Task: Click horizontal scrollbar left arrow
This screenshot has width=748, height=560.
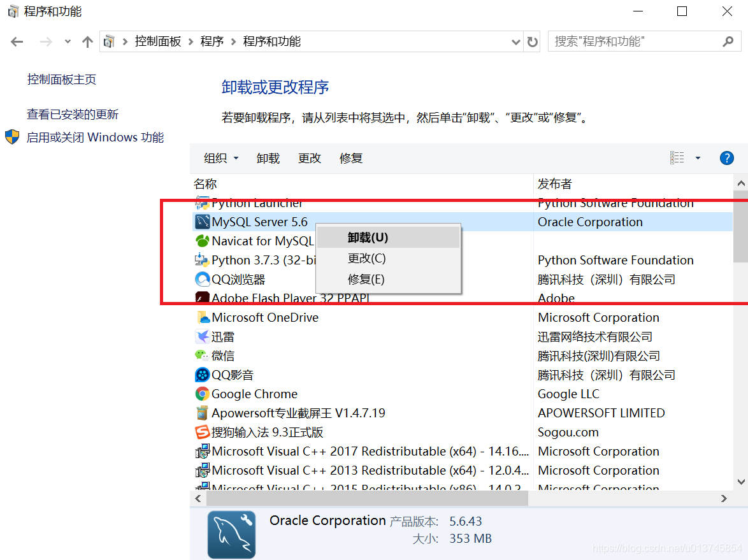Action: [x=198, y=498]
